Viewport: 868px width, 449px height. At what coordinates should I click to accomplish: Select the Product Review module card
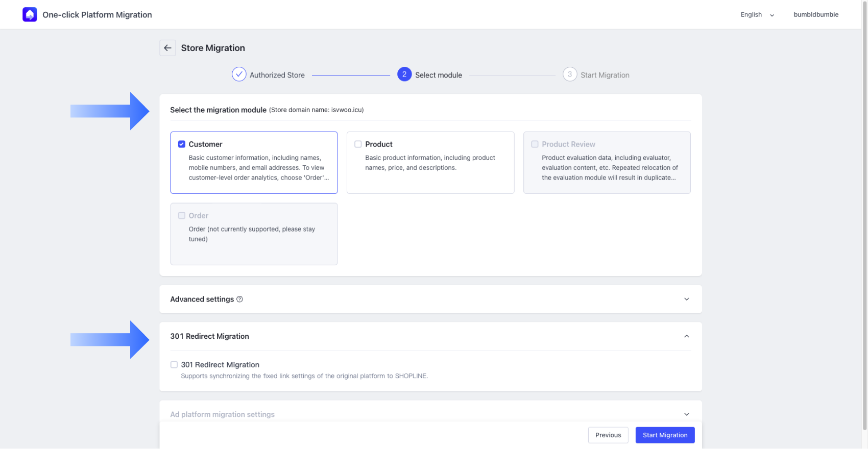607,162
